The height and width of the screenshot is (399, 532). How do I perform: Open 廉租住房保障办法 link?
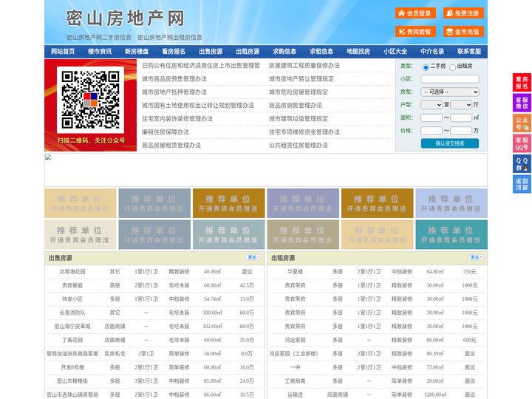pyautogui.click(x=166, y=132)
